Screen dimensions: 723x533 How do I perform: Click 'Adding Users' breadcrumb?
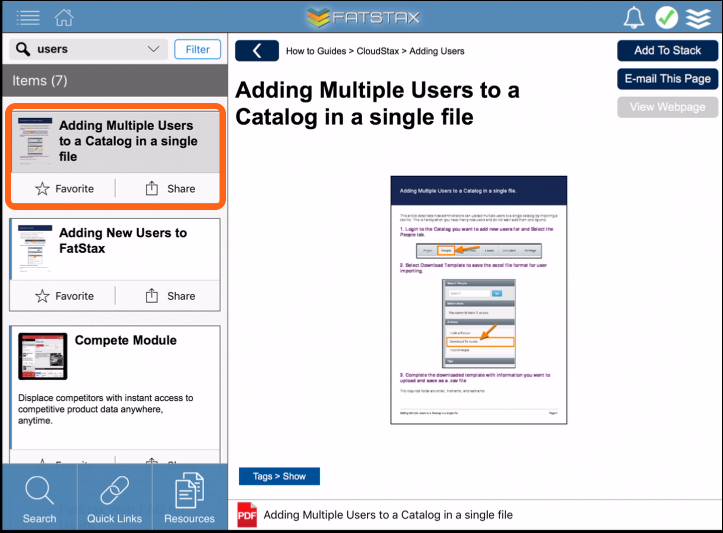pyautogui.click(x=437, y=51)
